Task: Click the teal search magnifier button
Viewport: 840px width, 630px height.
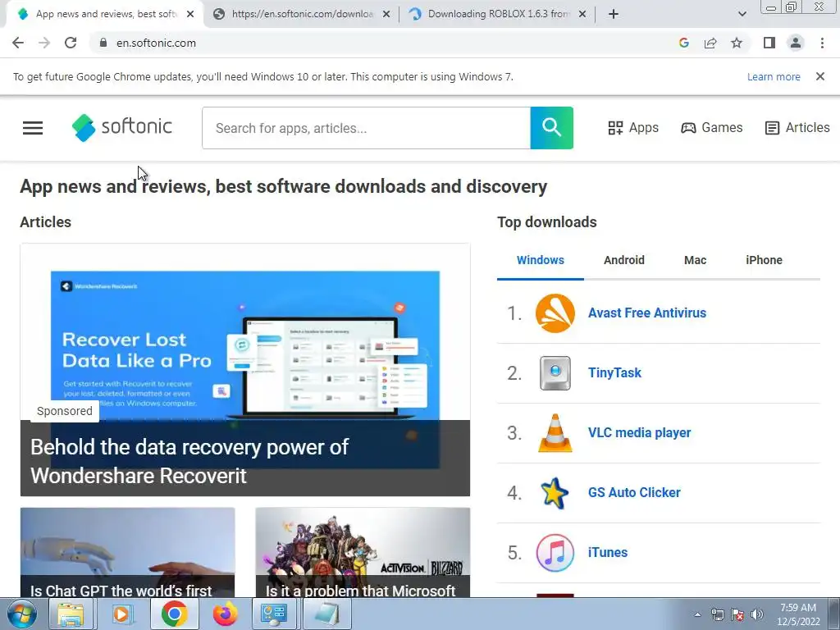Action: point(551,127)
